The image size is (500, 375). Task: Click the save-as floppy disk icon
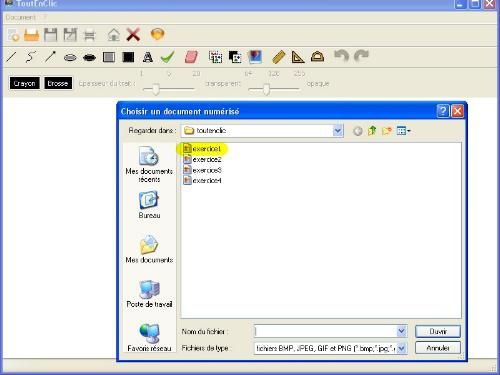(x=70, y=35)
